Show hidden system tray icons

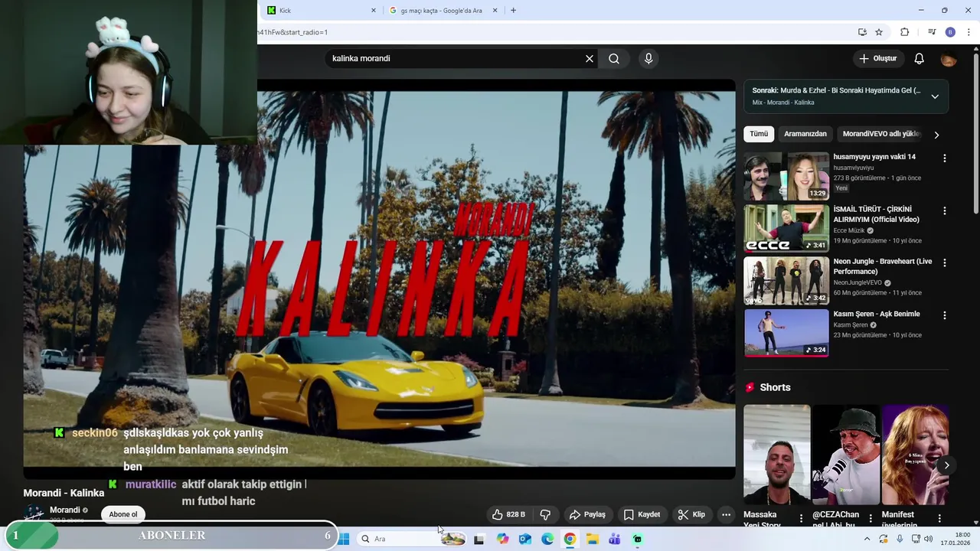pos(867,539)
